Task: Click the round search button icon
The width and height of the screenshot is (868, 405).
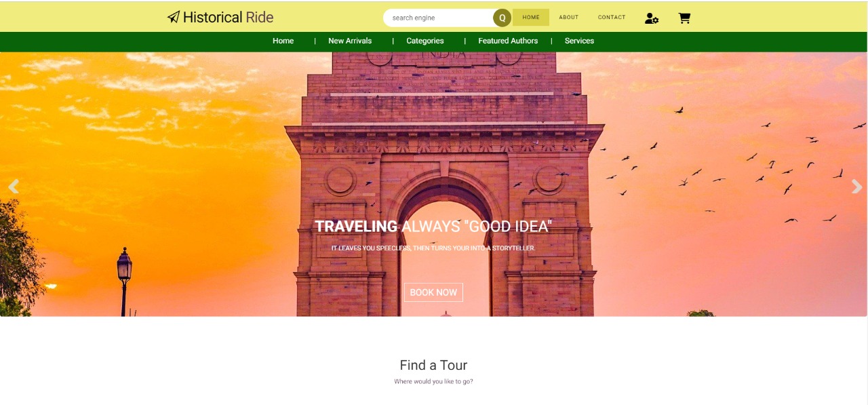Action: click(x=502, y=18)
